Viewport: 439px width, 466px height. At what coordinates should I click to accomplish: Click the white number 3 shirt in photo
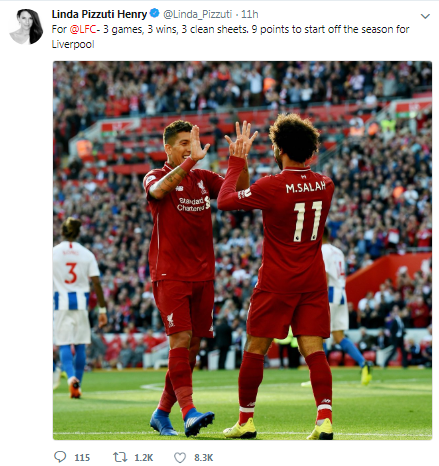(73, 275)
